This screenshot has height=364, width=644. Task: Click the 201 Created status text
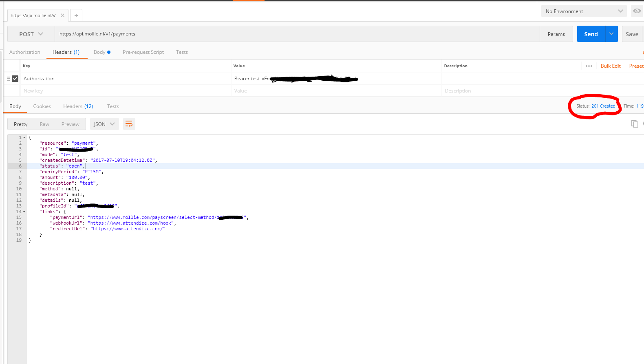click(x=603, y=106)
